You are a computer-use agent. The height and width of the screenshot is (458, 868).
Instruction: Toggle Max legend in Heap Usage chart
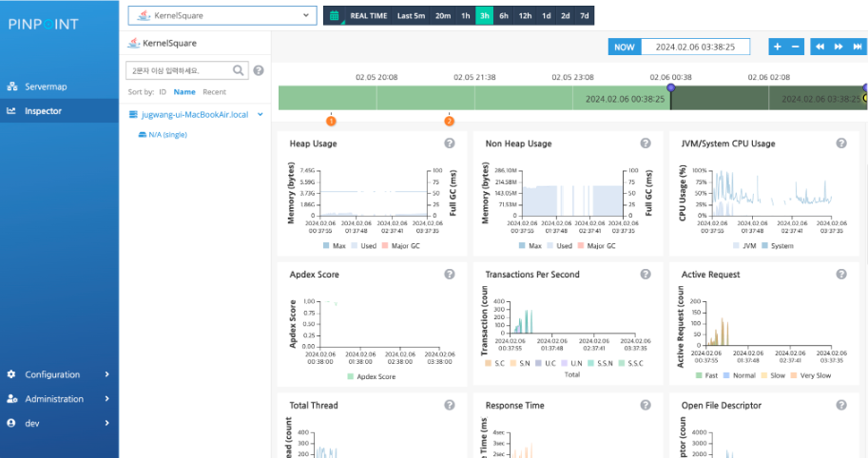[335, 245]
